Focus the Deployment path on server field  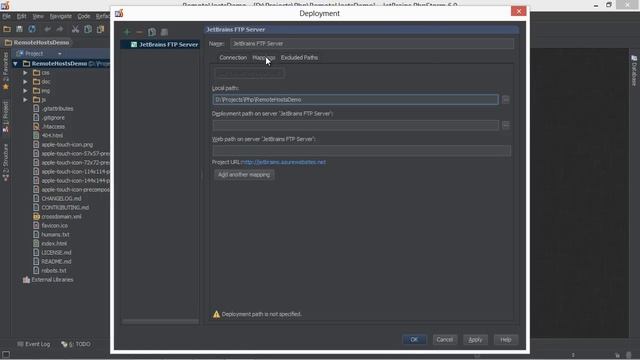tap(355, 125)
